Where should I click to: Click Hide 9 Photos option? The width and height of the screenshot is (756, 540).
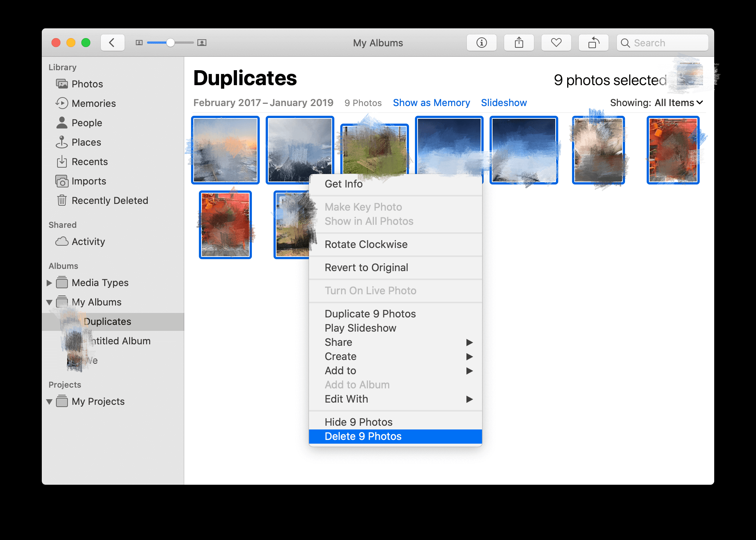[359, 422]
